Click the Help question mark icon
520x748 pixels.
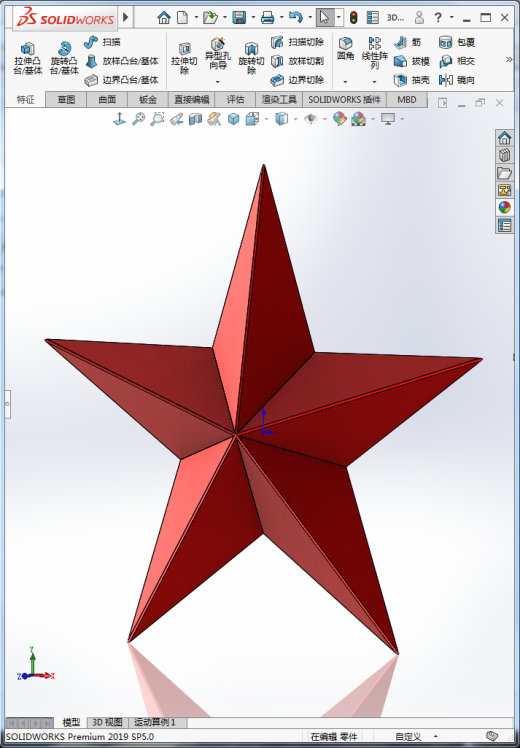tap(438, 18)
